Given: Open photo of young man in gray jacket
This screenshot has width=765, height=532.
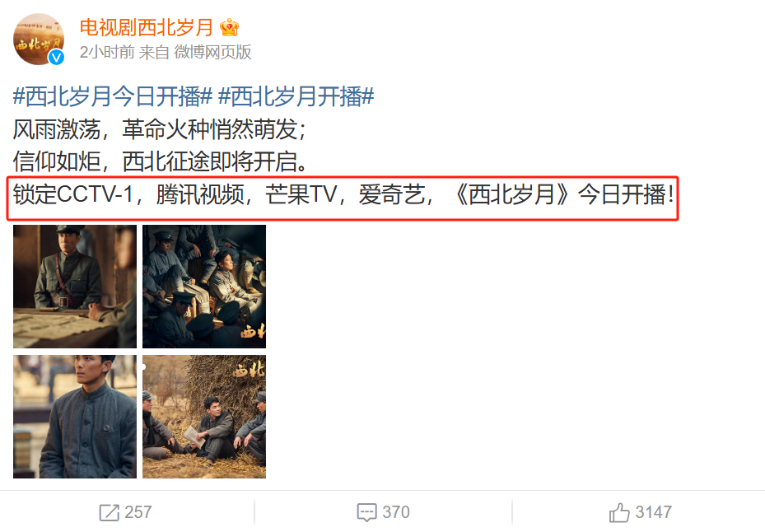Looking at the screenshot, I should point(75,417).
